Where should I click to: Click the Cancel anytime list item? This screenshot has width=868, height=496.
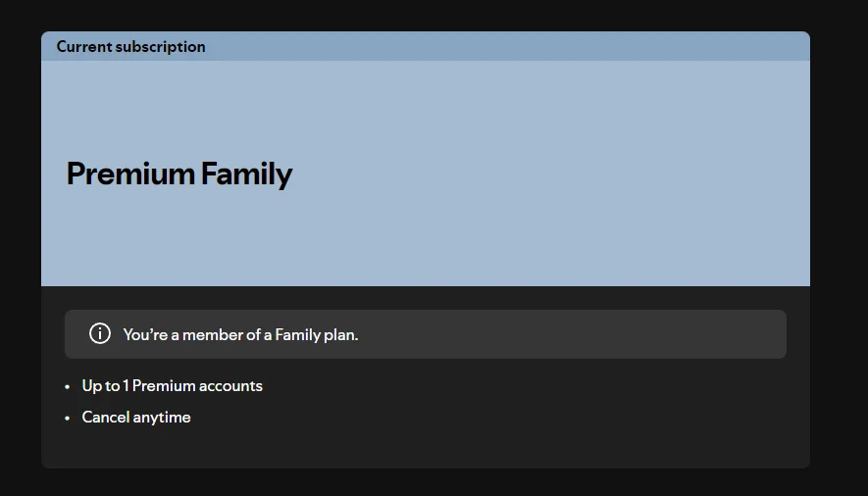point(136,417)
